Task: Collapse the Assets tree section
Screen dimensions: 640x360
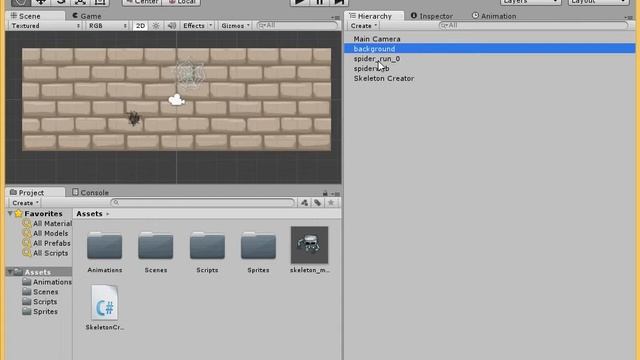Action: pos(10,272)
